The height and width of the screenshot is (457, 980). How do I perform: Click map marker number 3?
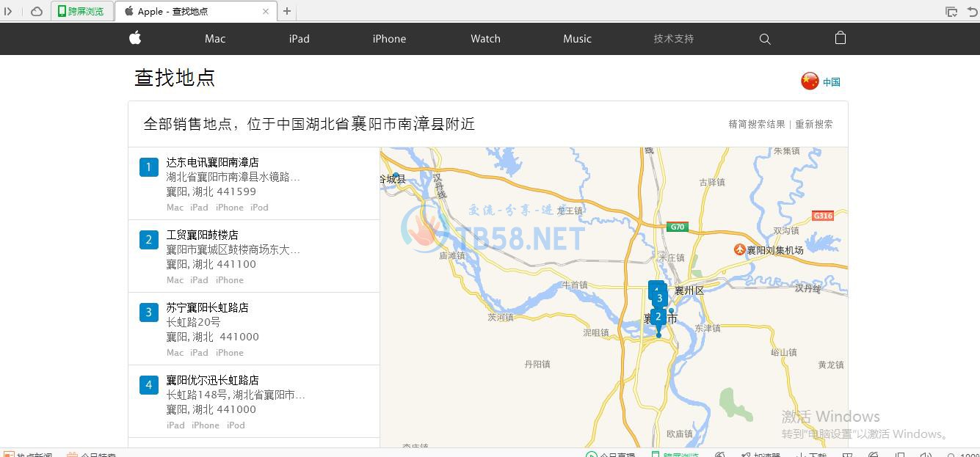[x=659, y=298]
